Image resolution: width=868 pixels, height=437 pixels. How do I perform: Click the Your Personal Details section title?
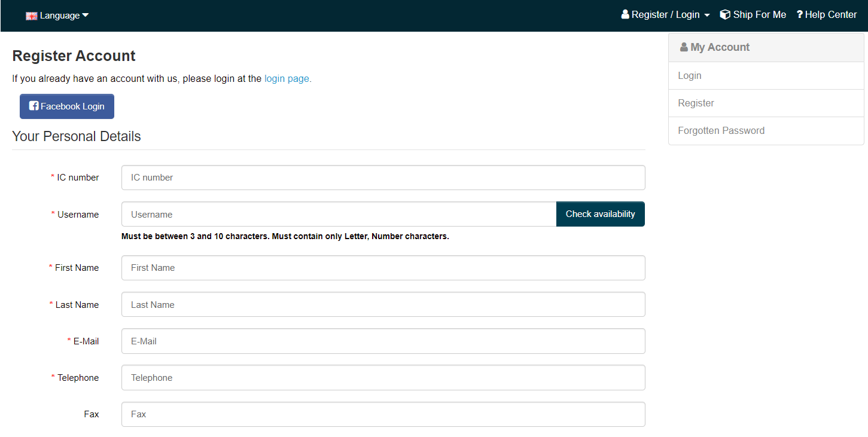pyautogui.click(x=77, y=136)
